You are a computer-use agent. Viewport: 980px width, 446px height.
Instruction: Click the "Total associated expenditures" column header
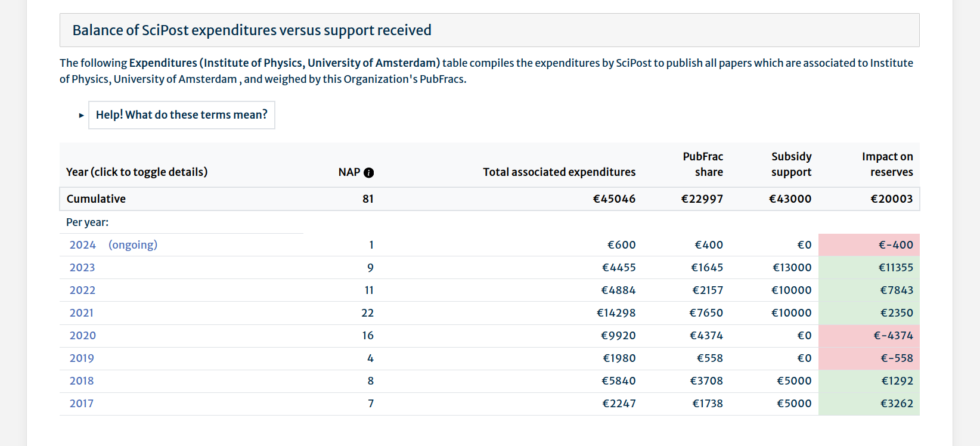(x=559, y=172)
